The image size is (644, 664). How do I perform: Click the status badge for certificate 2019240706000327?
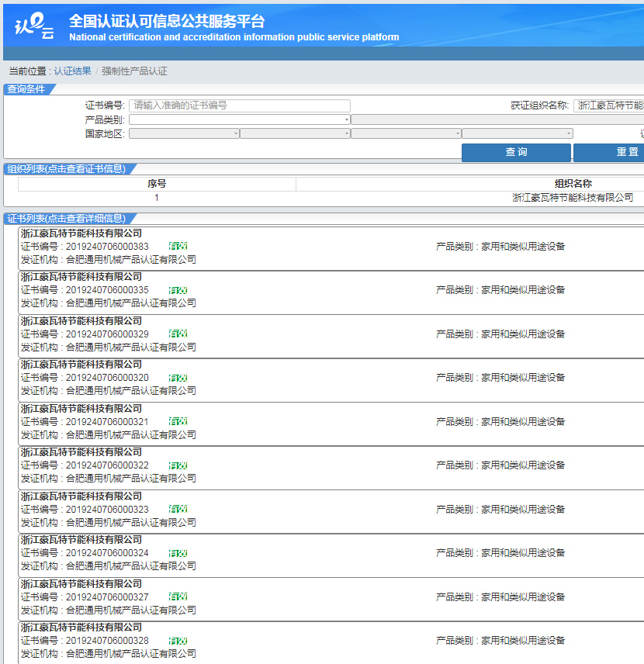[178, 597]
